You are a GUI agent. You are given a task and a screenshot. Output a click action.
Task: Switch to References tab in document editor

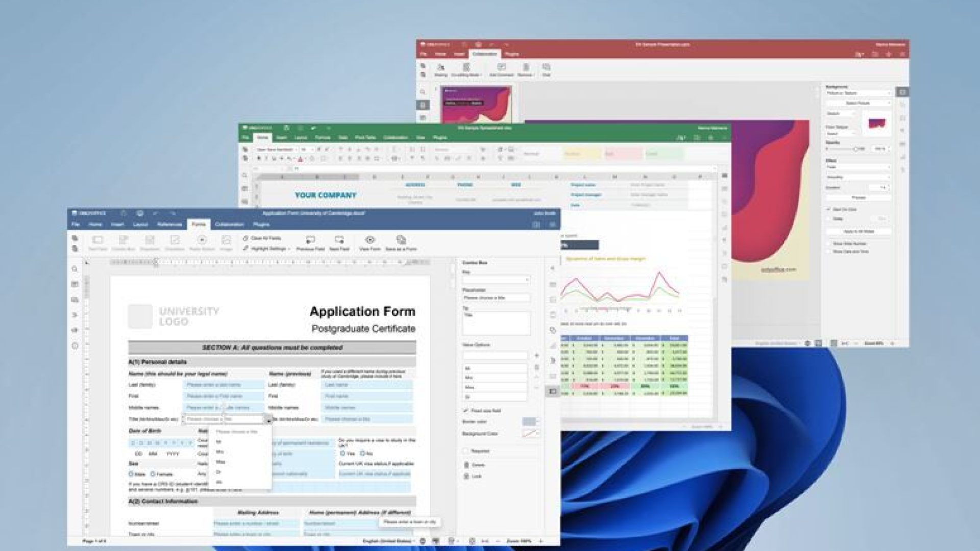pos(169,224)
